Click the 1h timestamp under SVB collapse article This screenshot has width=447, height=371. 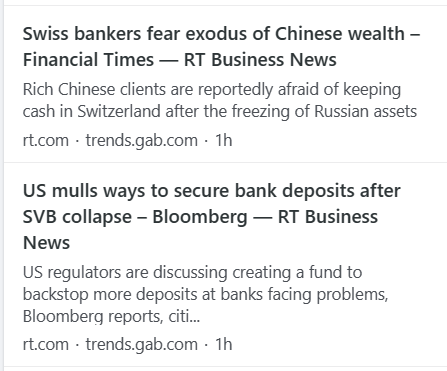224,344
